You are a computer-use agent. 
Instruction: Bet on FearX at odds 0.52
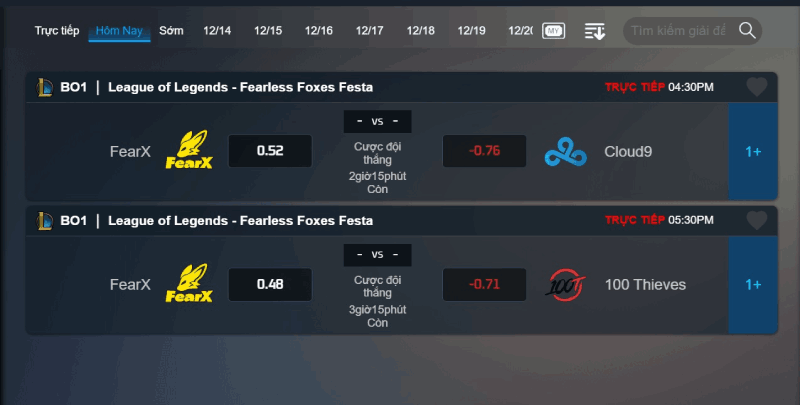[270, 150]
